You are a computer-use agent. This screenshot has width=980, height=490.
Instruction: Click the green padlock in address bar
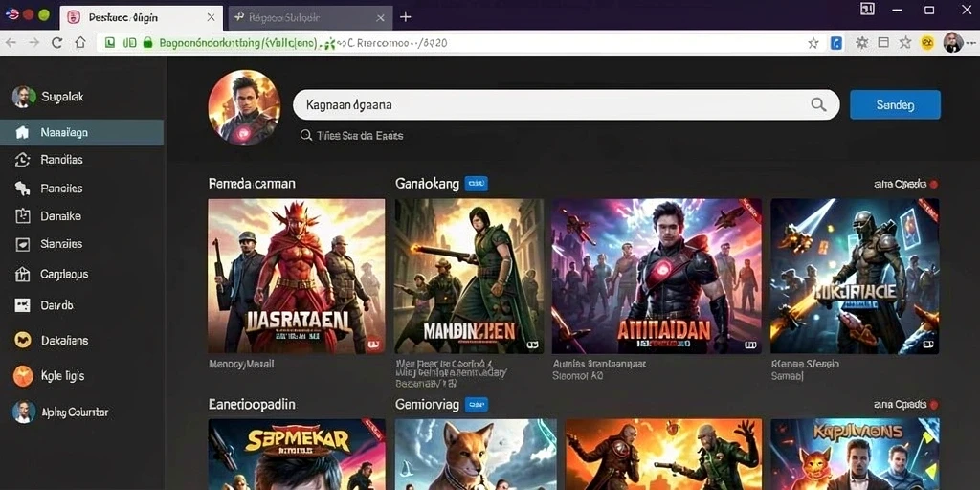[x=147, y=42]
